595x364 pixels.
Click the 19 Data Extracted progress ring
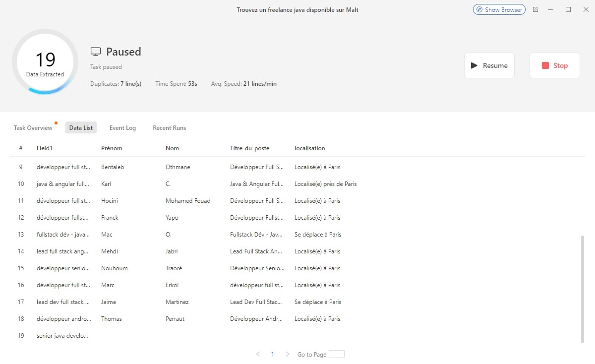[x=45, y=62]
